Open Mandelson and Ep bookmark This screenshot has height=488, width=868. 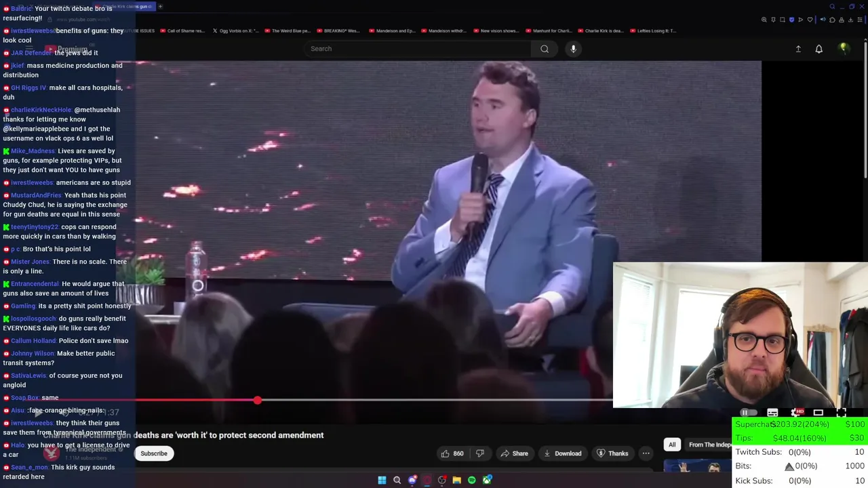[x=391, y=30]
